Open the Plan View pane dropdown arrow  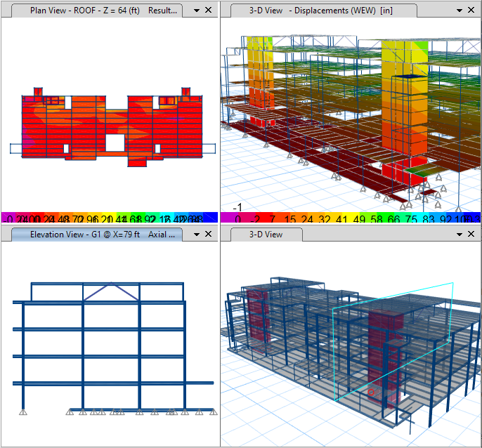tap(196, 11)
